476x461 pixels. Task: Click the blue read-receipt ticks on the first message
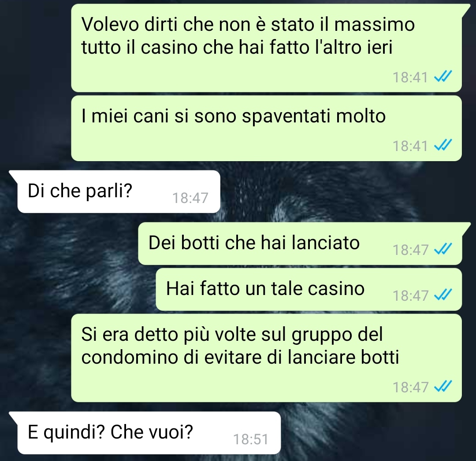[443, 77]
